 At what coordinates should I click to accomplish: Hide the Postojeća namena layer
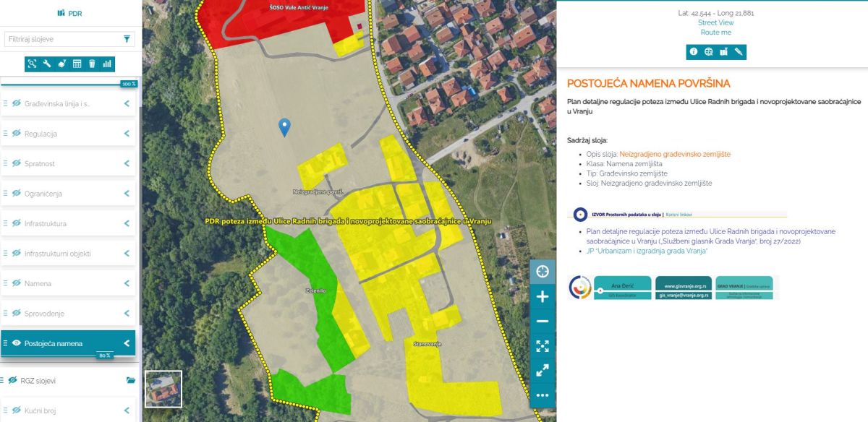coord(17,343)
